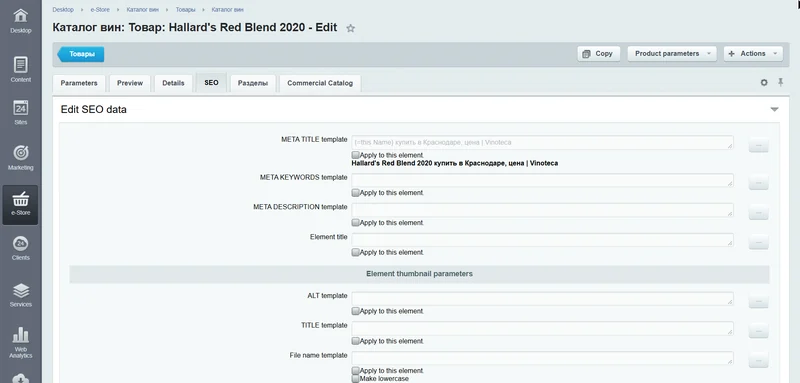The image size is (800, 383).
Task: Go to Desktop breadcrumb link
Action: tap(63, 10)
